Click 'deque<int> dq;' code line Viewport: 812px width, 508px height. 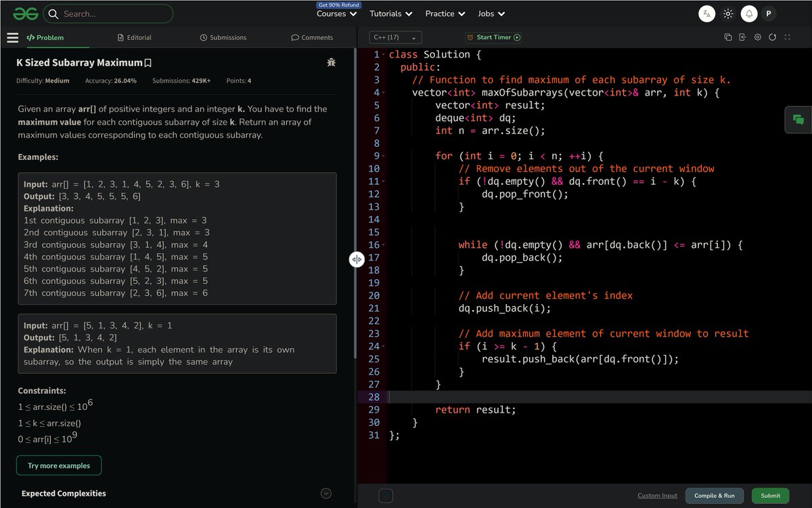(476, 118)
